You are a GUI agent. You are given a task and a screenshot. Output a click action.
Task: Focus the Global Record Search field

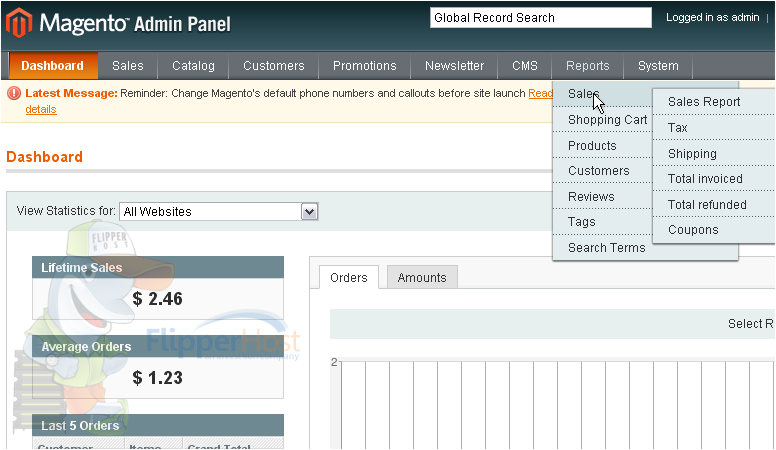tap(540, 18)
